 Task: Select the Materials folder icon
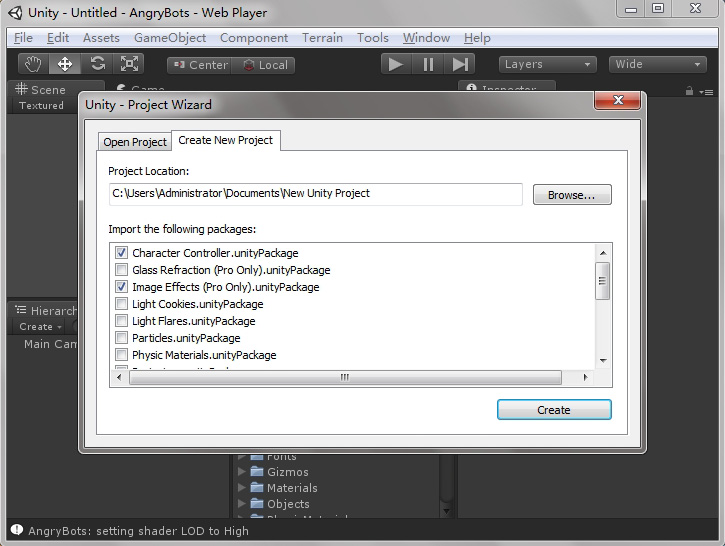(257, 487)
